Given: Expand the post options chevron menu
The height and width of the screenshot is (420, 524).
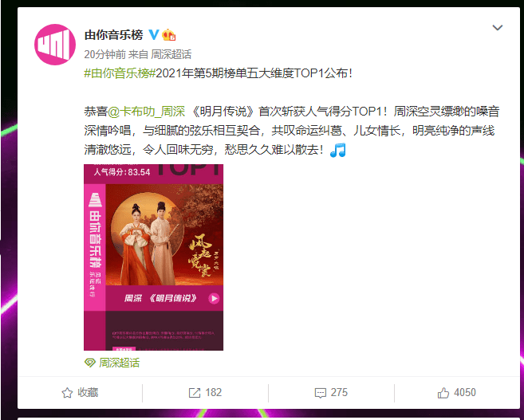Looking at the screenshot, I should pyautogui.click(x=498, y=28).
